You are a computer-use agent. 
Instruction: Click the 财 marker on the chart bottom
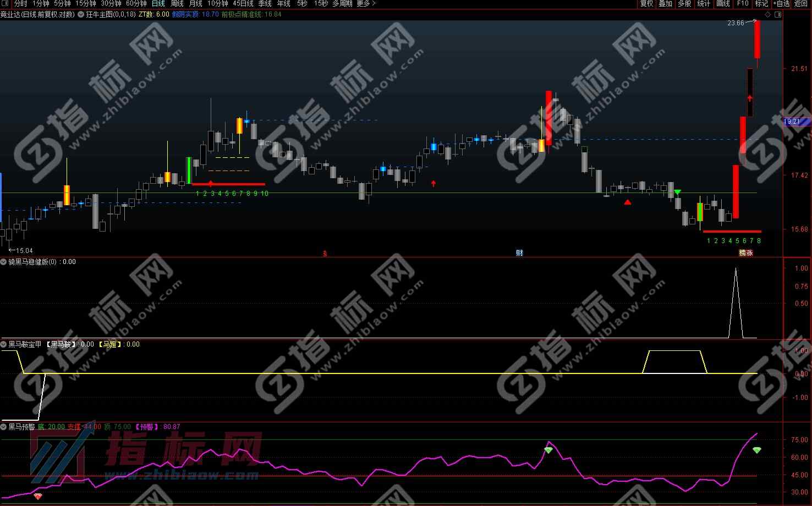pos(519,253)
